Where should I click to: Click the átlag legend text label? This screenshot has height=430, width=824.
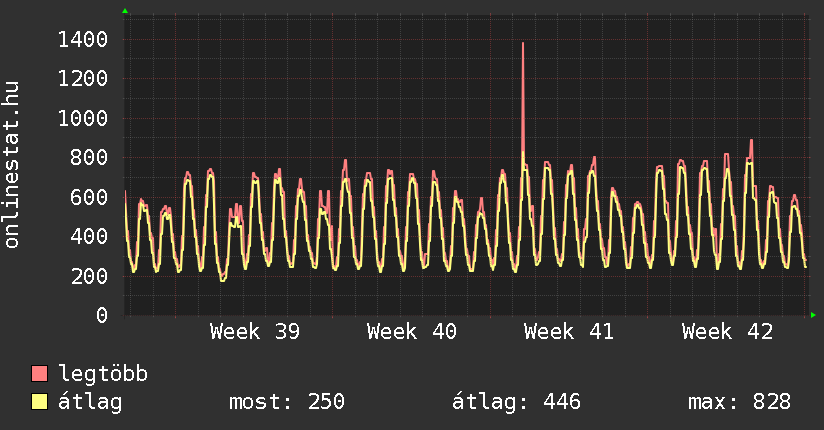90,403
